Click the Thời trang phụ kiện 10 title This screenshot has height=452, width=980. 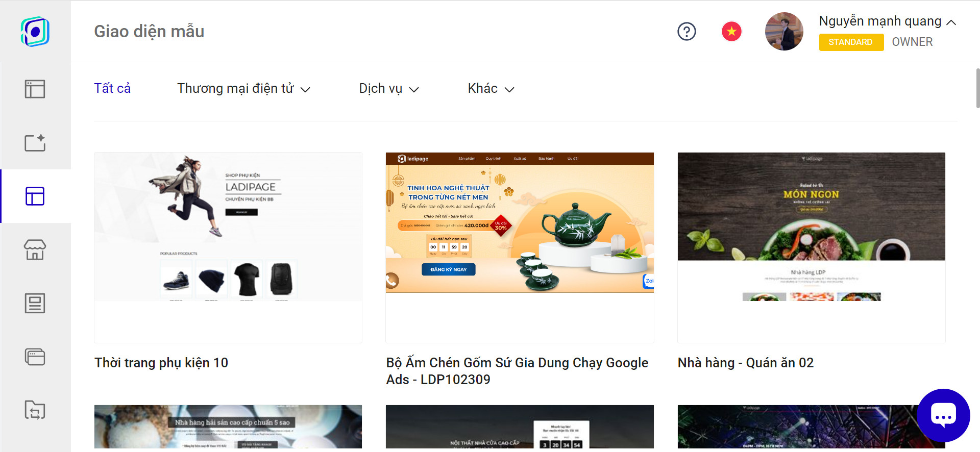coord(161,363)
